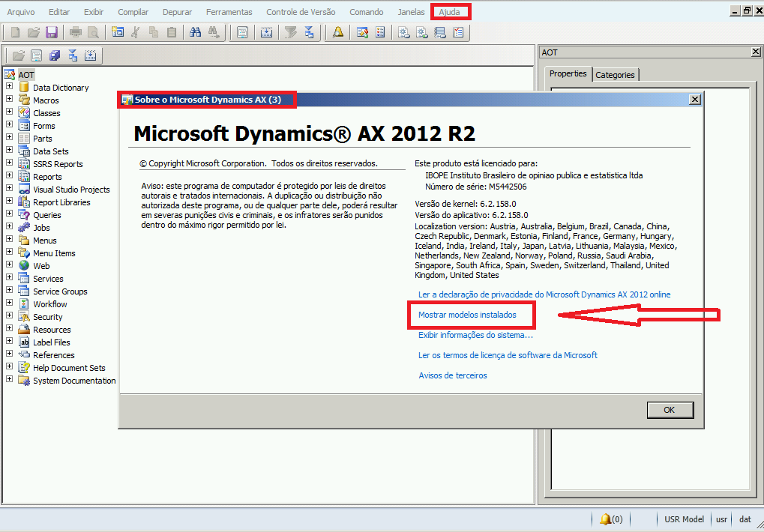Viewport: 764px width, 532px height.
Task: Click the usr layer status bar entry
Action: point(721,519)
